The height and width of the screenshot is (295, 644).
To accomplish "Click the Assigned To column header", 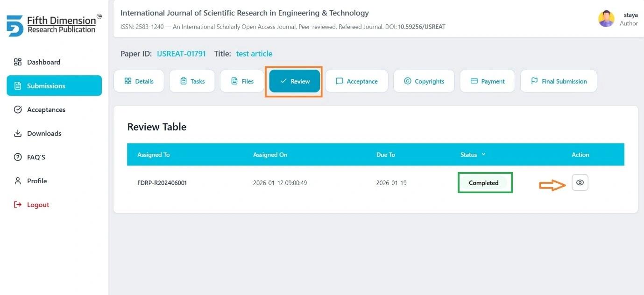I will 154,155.
